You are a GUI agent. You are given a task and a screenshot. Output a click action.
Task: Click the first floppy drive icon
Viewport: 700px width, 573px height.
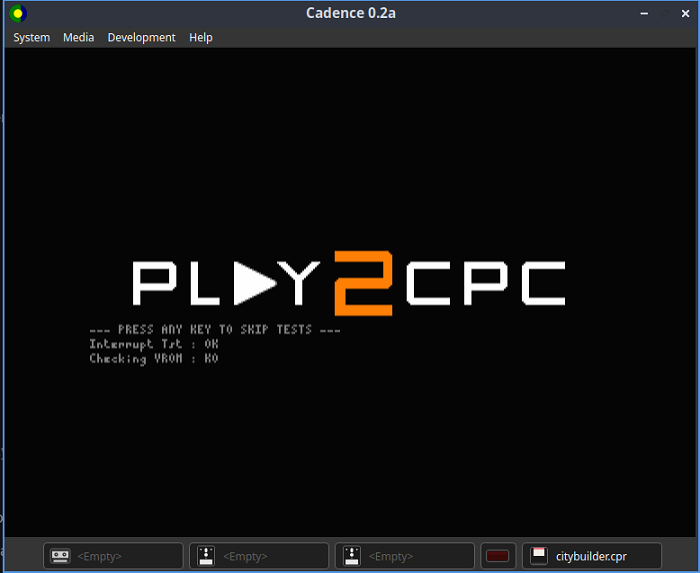(x=206, y=556)
